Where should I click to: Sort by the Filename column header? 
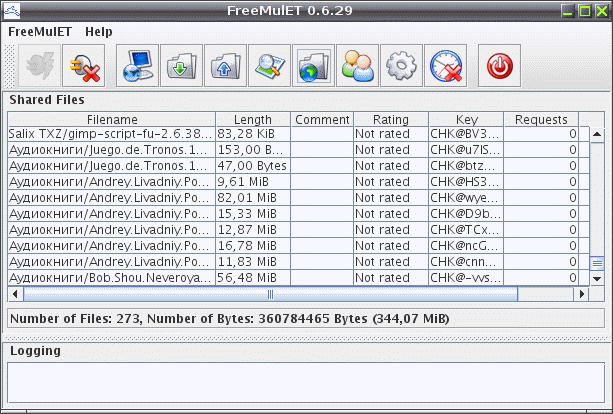click(x=112, y=119)
